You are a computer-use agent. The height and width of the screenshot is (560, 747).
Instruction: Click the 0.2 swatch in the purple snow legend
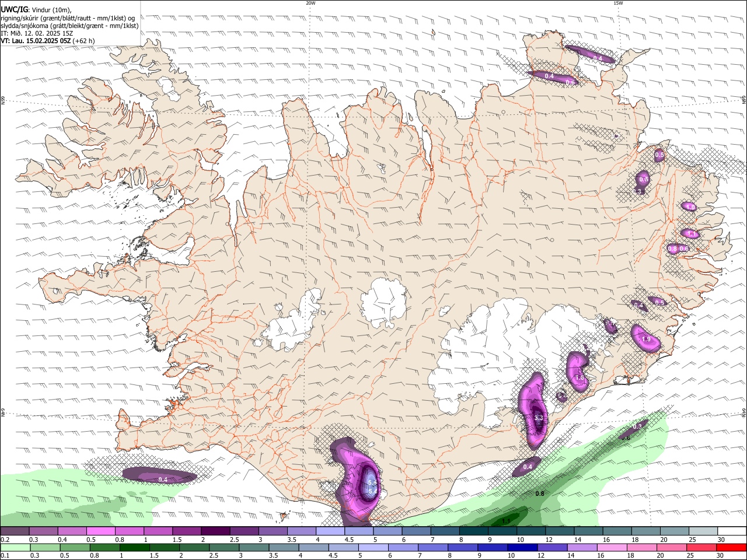click(x=15, y=531)
